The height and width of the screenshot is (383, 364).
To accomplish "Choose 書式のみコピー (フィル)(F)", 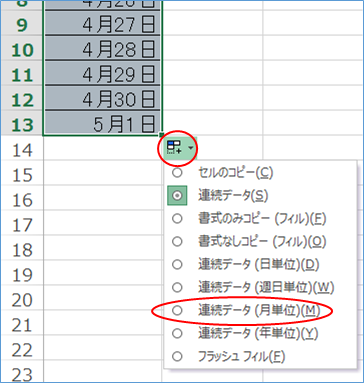I will pos(248,218).
